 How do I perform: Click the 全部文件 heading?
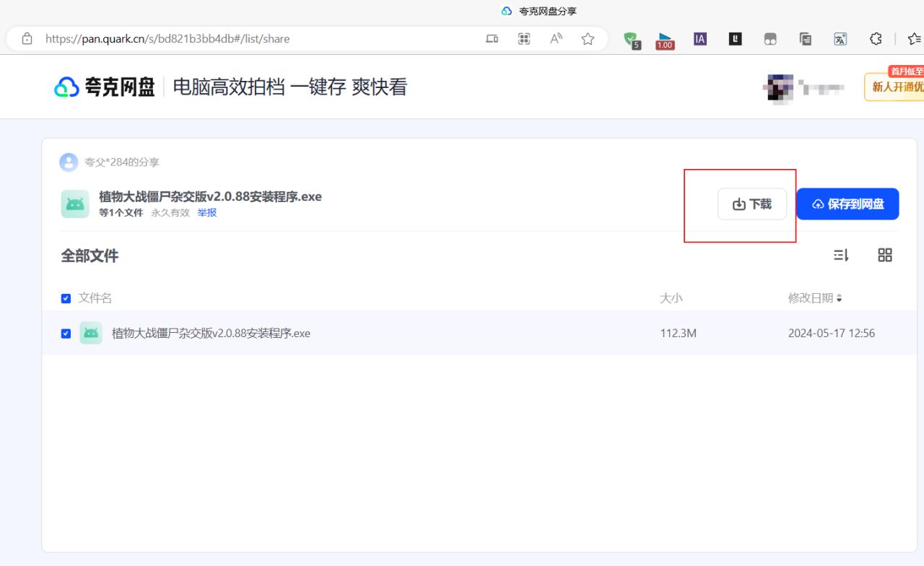[x=90, y=256]
